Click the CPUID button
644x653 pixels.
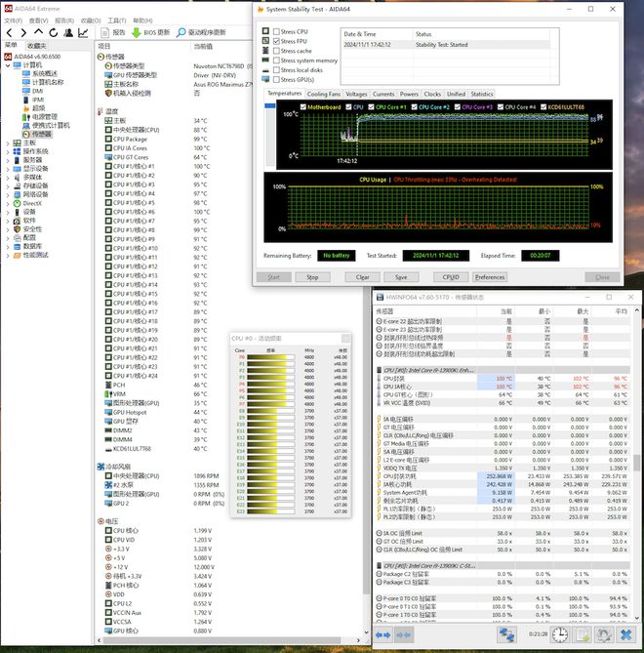point(451,277)
